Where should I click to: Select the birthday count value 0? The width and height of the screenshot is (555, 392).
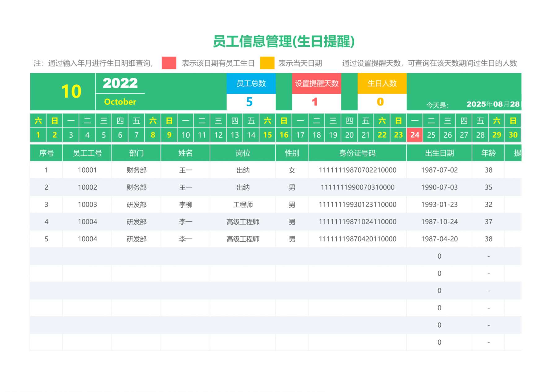(x=382, y=102)
